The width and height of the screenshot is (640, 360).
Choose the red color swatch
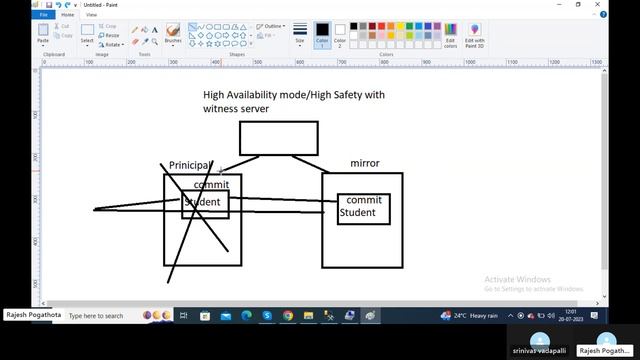[x=381, y=26]
